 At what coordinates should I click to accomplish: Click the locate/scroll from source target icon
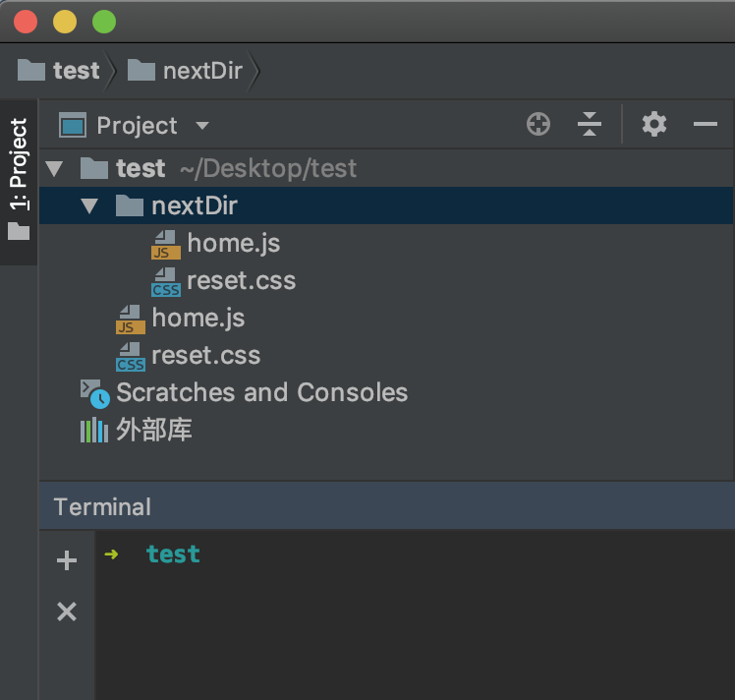click(x=538, y=125)
